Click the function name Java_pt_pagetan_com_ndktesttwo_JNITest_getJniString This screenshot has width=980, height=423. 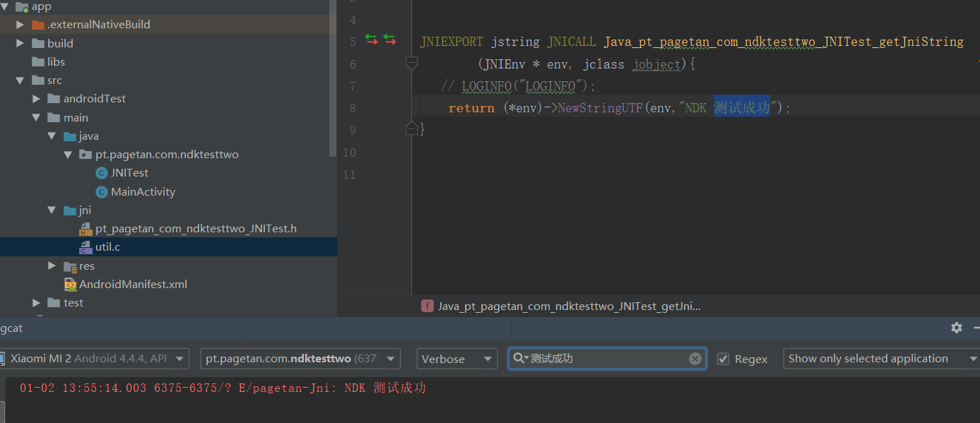coord(784,42)
